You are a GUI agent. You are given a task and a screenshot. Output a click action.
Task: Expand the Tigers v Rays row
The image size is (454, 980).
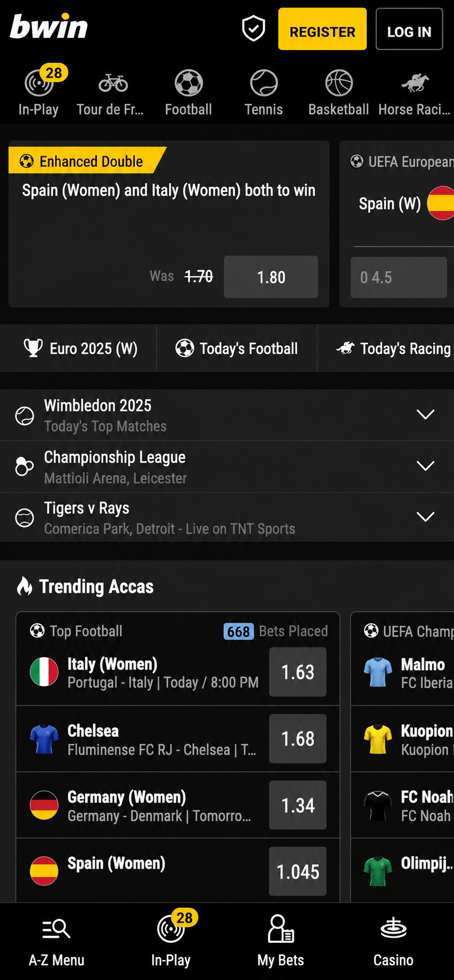point(227,517)
